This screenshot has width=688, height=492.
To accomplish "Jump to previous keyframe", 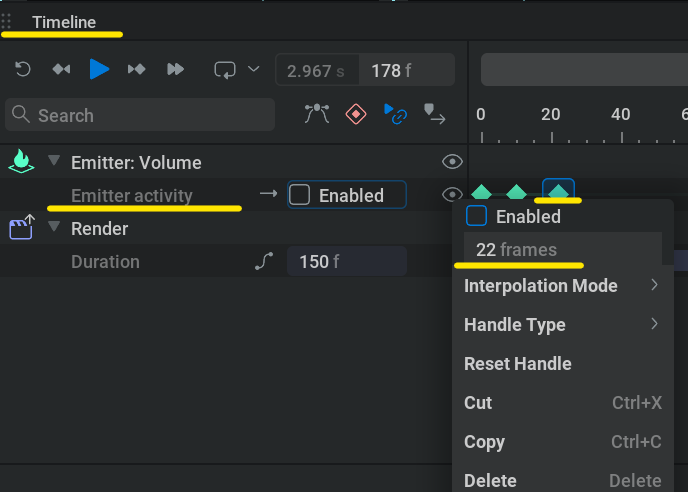I will (x=61, y=69).
